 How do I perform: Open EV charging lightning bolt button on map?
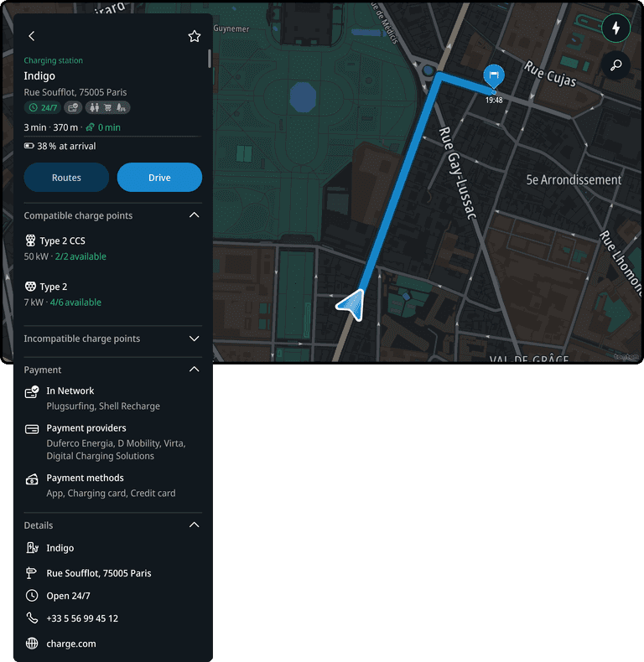point(615,28)
